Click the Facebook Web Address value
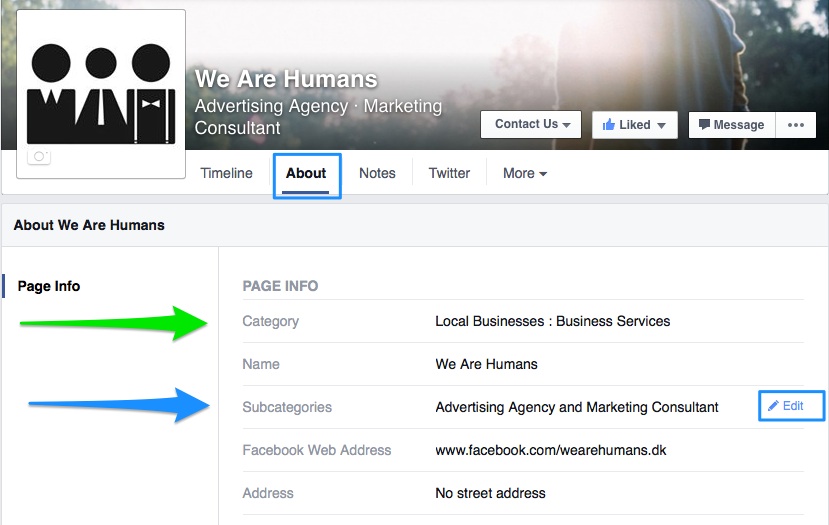 coord(551,450)
